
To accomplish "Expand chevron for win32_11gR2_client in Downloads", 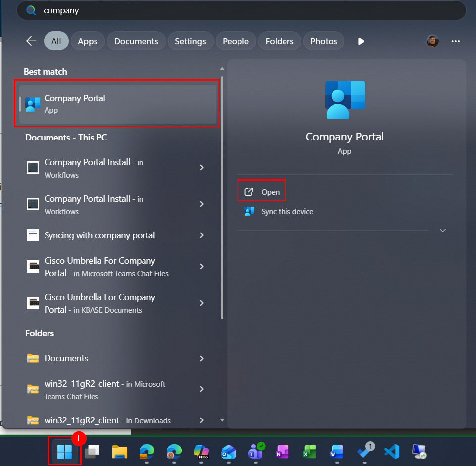I will tap(202, 420).
